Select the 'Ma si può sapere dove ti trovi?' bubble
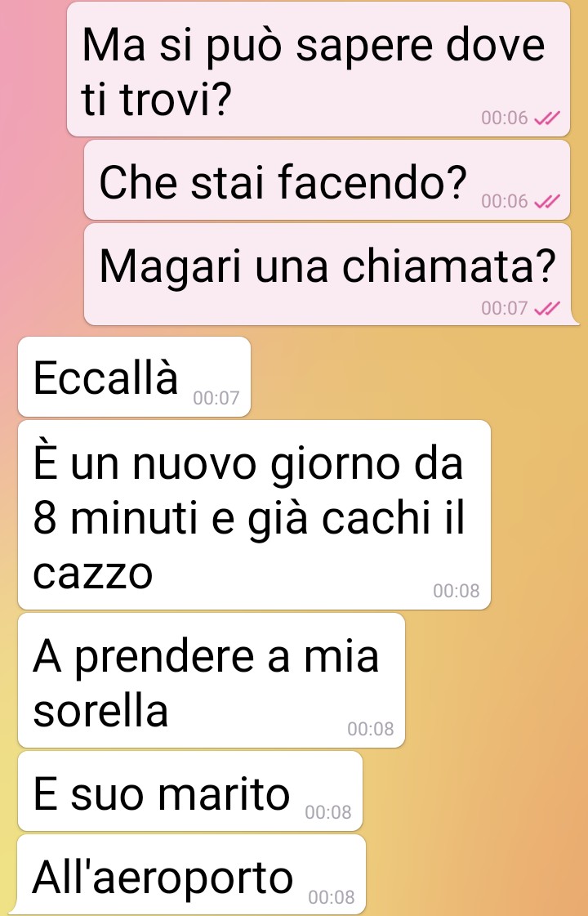588x916 pixels. pyautogui.click(x=318, y=69)
